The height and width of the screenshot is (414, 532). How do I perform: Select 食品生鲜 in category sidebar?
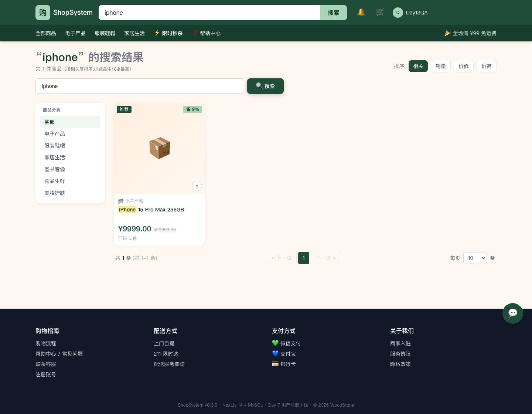70,181
